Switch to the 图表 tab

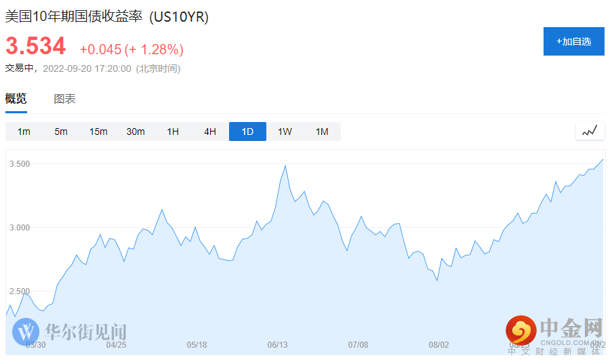(x=65, y=99)
